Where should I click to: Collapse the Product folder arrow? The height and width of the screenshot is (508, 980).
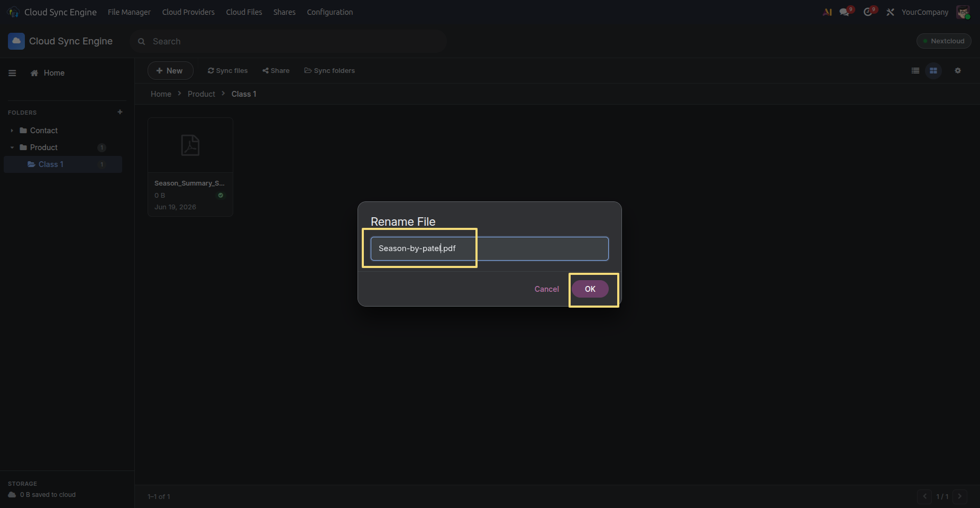coord(12,147)
